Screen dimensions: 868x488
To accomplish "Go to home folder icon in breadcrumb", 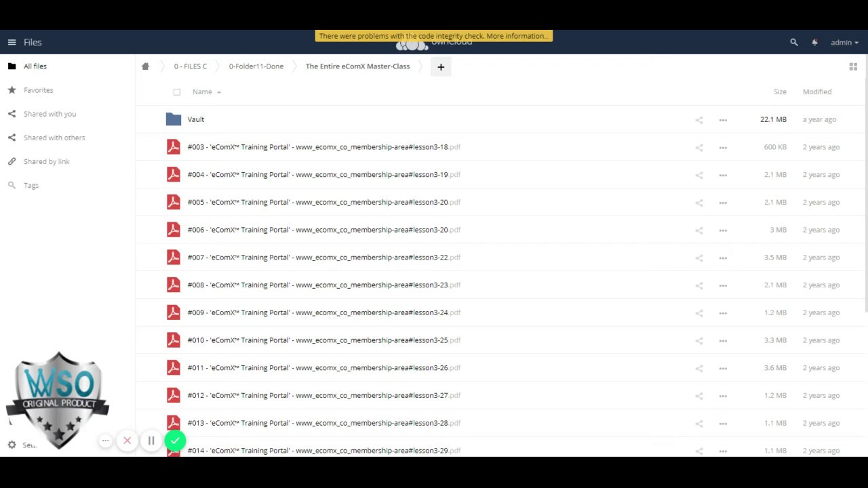I will point(145,66).
